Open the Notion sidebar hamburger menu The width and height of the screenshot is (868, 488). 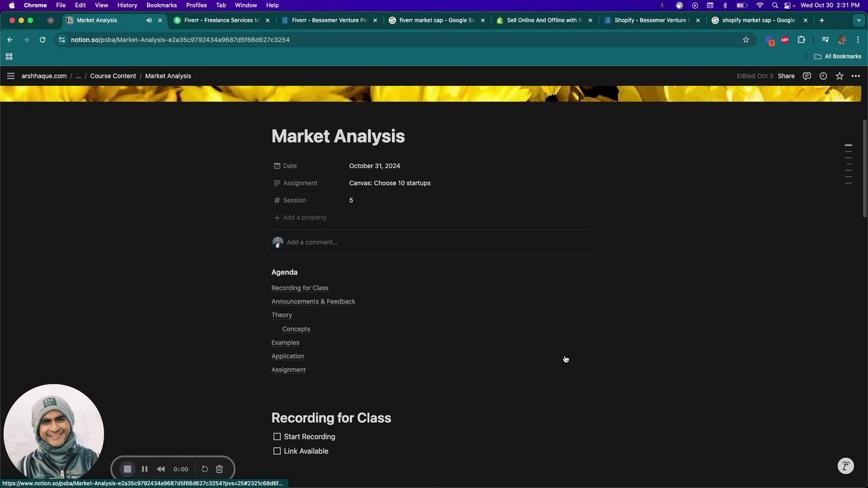tap(10, 76)
